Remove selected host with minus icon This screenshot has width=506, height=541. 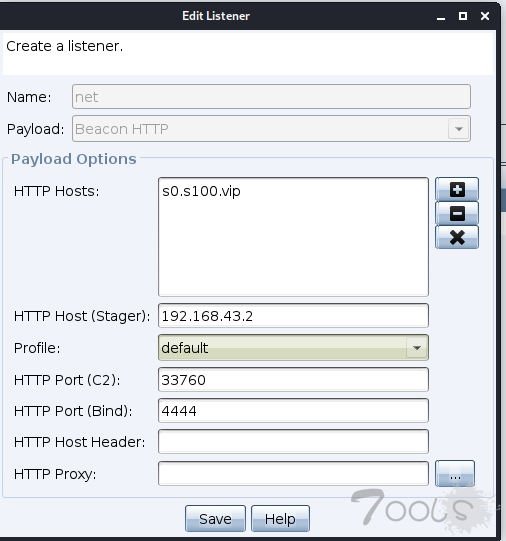[457, 213]
